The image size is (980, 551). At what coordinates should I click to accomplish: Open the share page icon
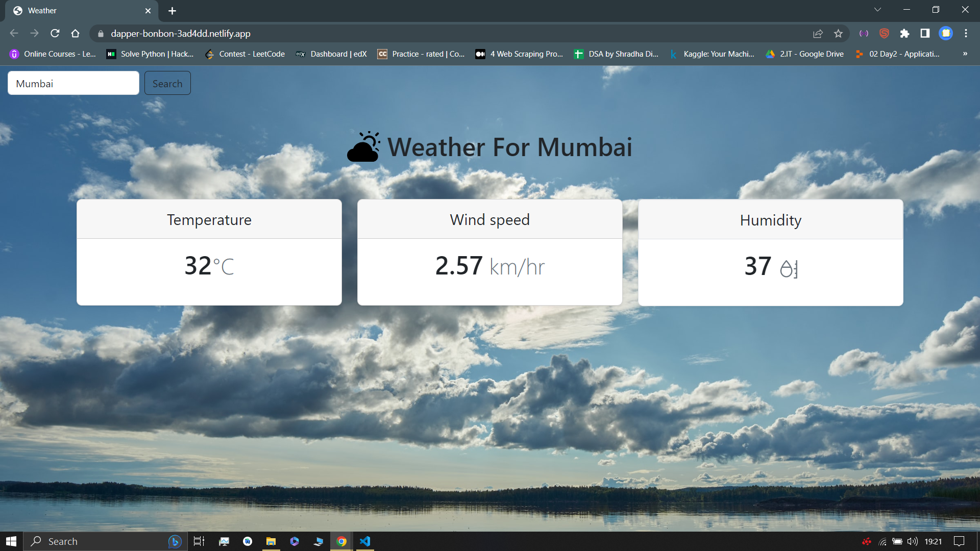pos(818,33)
